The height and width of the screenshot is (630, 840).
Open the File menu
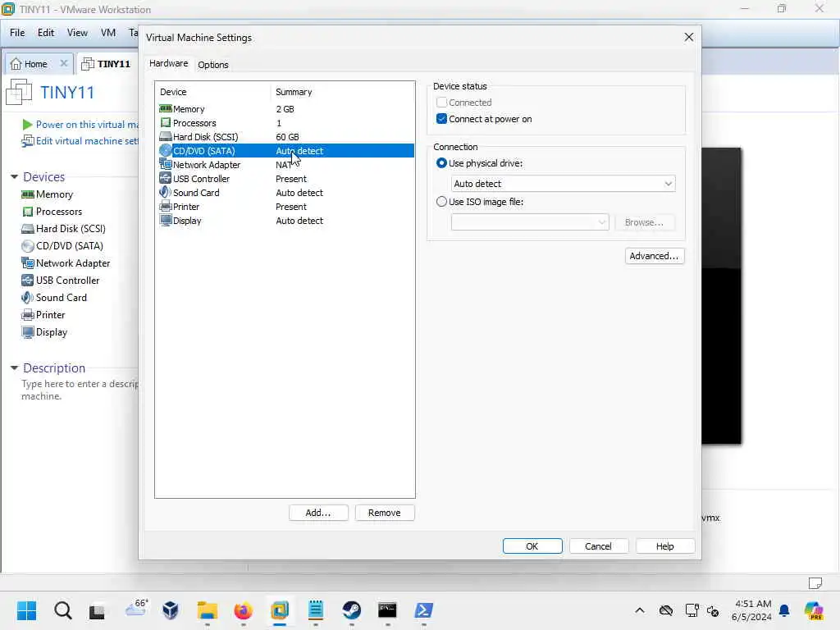point(17,33)
